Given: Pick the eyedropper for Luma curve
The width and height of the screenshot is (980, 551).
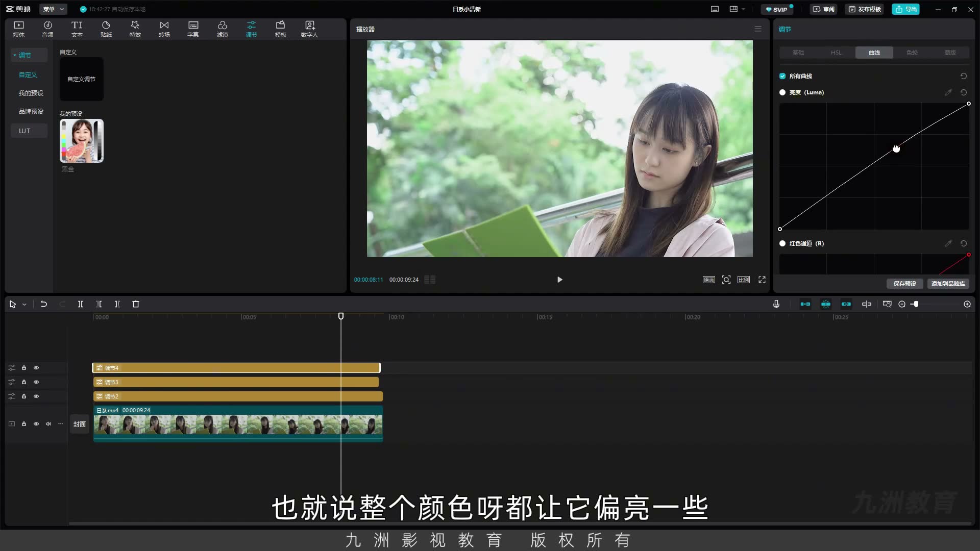Looking at the screenshot, I should (948, 92).
